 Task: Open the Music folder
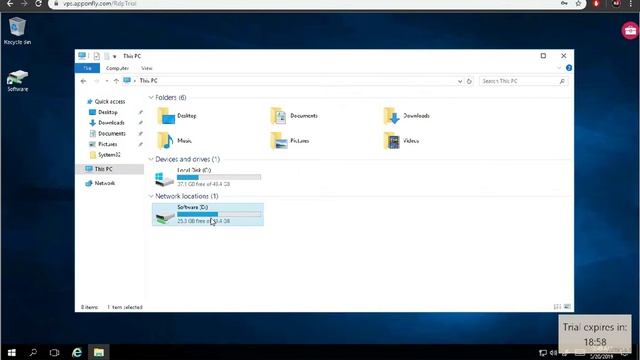pyautogui.click(x=174, y=141)
